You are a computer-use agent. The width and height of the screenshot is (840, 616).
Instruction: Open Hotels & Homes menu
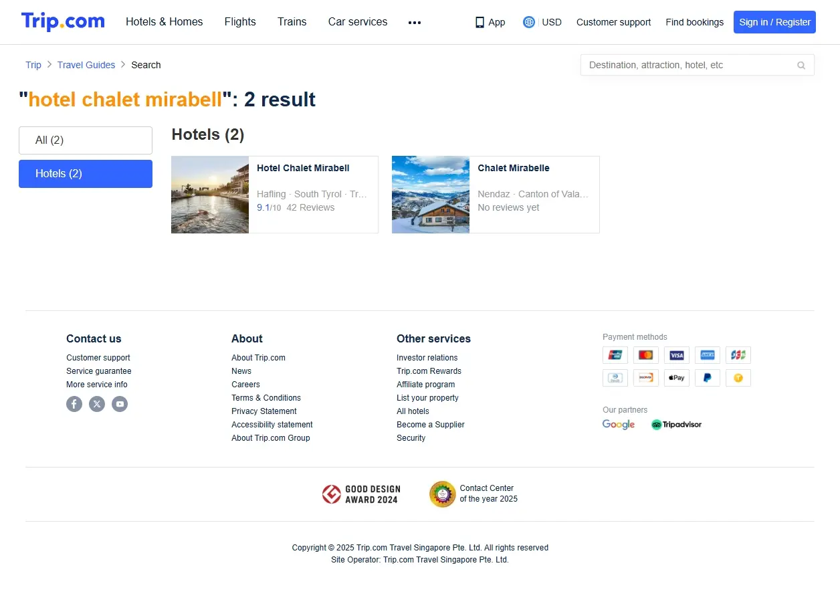(165, 22)
